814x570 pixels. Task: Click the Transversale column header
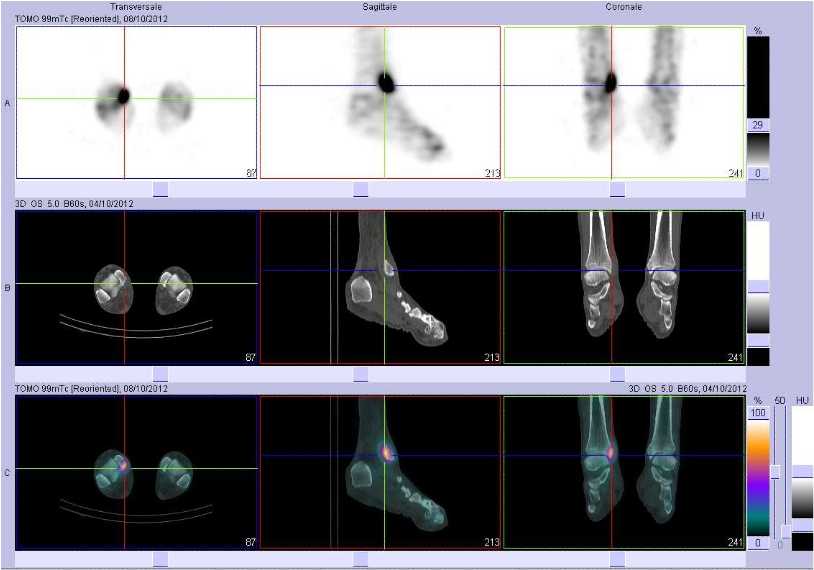[x=136, y=7]
